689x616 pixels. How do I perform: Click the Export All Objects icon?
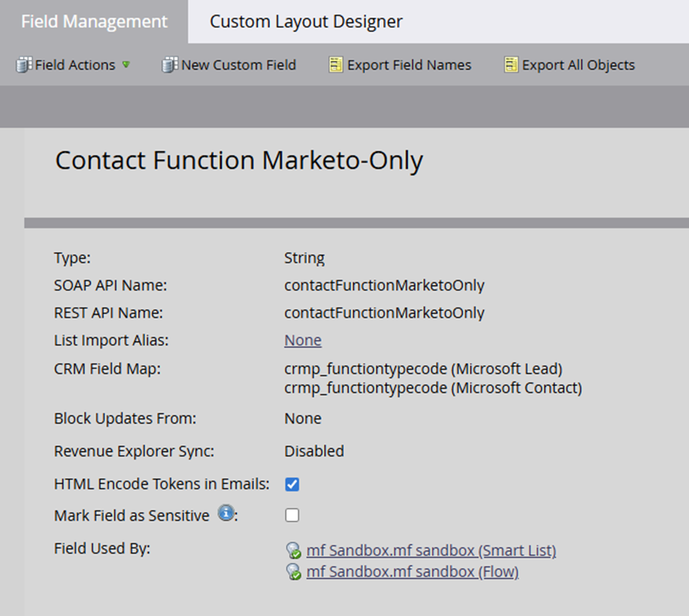[510, 65]
